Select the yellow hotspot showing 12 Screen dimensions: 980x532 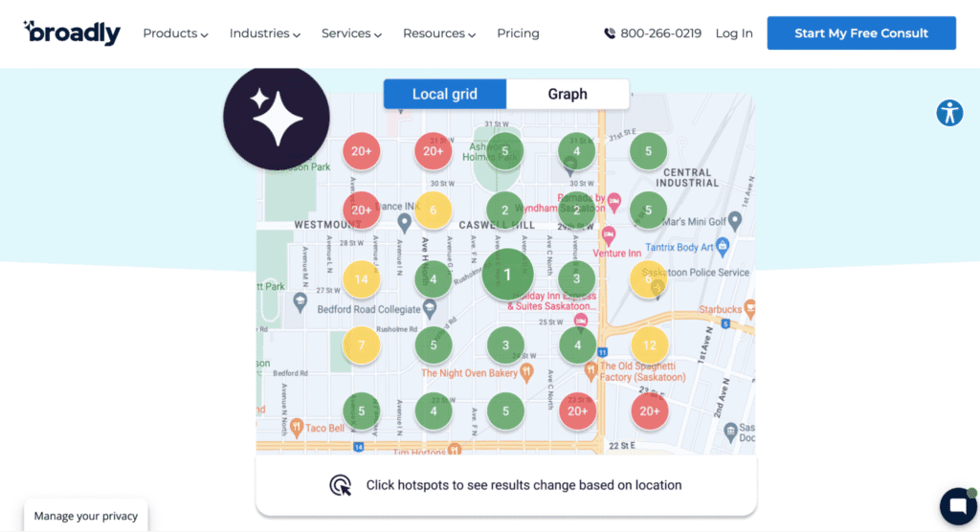(650, 345)
